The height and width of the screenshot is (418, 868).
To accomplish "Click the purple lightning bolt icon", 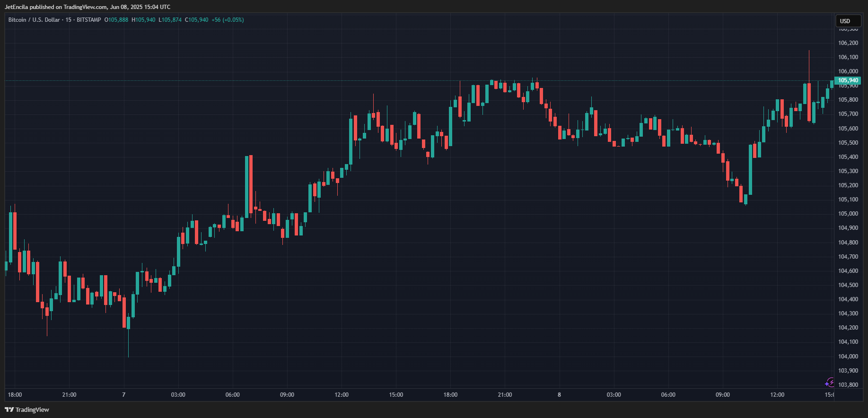I will pyautogui.click(x=830, y=382).
